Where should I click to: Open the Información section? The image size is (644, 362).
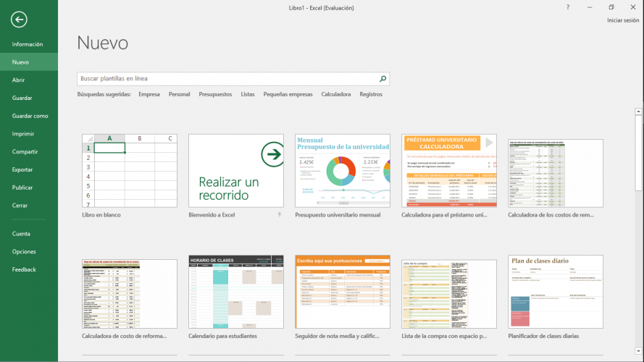[29, 44]
